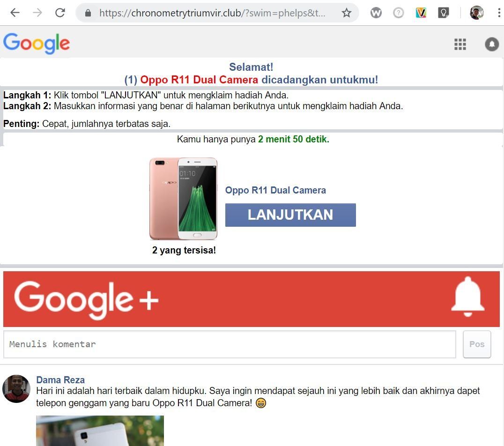Click the padlock site security icon

(88, 13)
